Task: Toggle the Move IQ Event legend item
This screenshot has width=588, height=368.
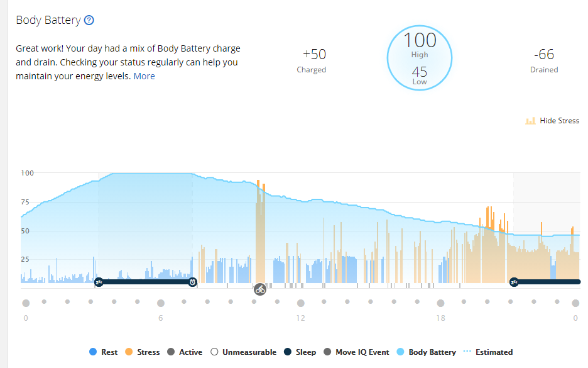Action: click(x=356, y=352)
